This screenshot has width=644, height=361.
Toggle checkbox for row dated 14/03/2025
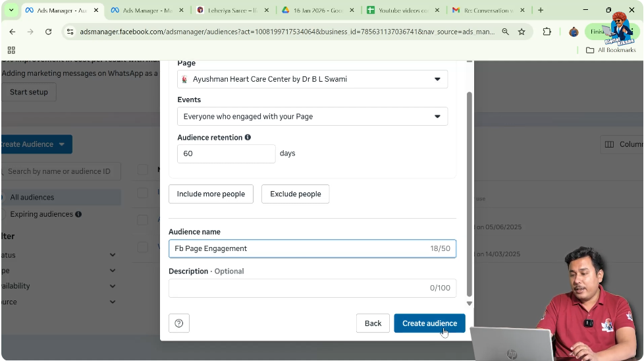click(142, 247)
